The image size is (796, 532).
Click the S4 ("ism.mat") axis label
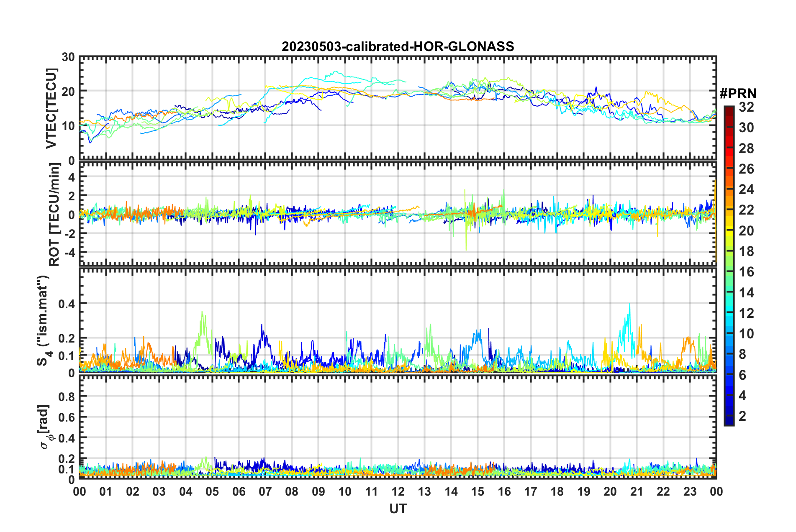click(x=43, y=320)
